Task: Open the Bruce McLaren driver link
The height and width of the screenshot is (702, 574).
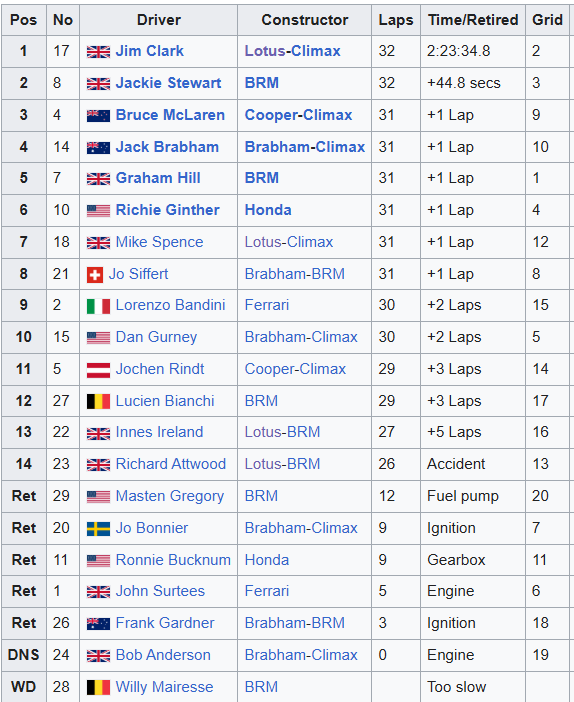Action: [x=170, y=115]
